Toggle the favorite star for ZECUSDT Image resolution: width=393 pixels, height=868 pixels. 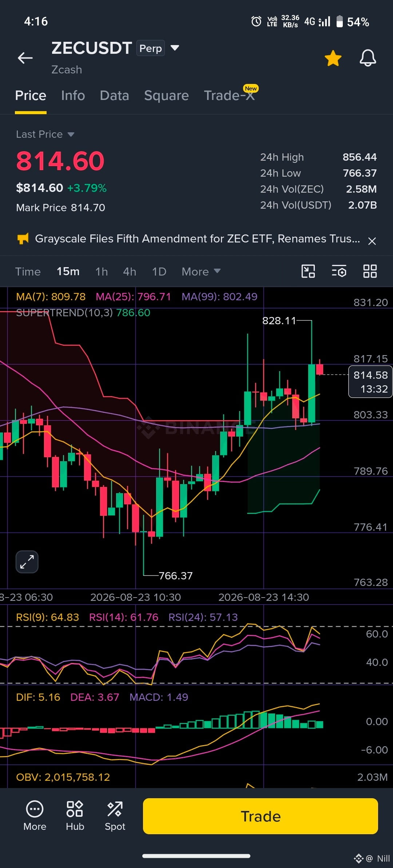coord(333,58)
